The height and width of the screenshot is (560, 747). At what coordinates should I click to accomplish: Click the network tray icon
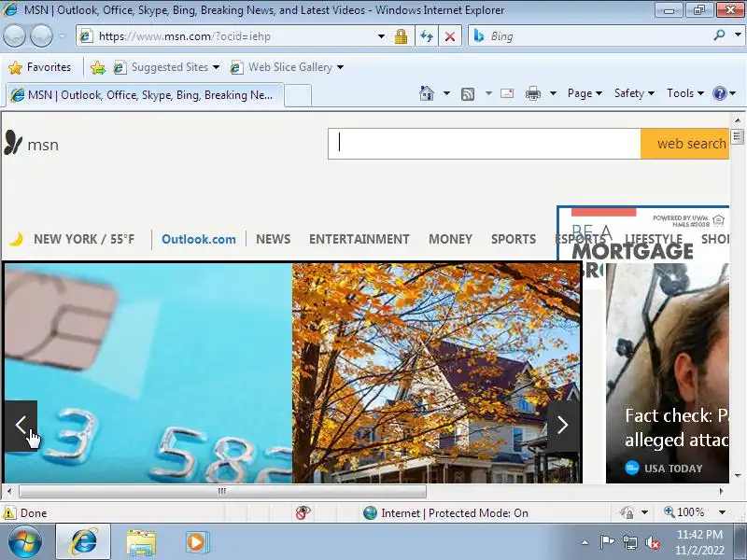[x=629, y=543]
